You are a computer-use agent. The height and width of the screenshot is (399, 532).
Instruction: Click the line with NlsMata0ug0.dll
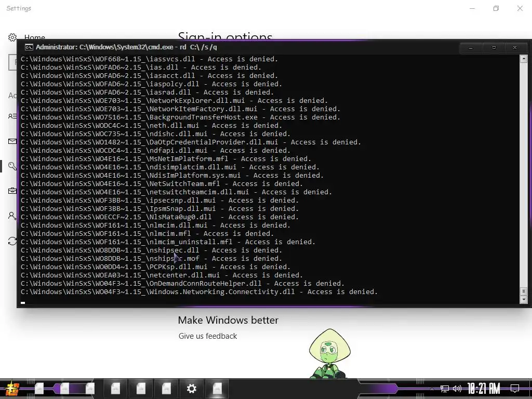pos(160,217)
